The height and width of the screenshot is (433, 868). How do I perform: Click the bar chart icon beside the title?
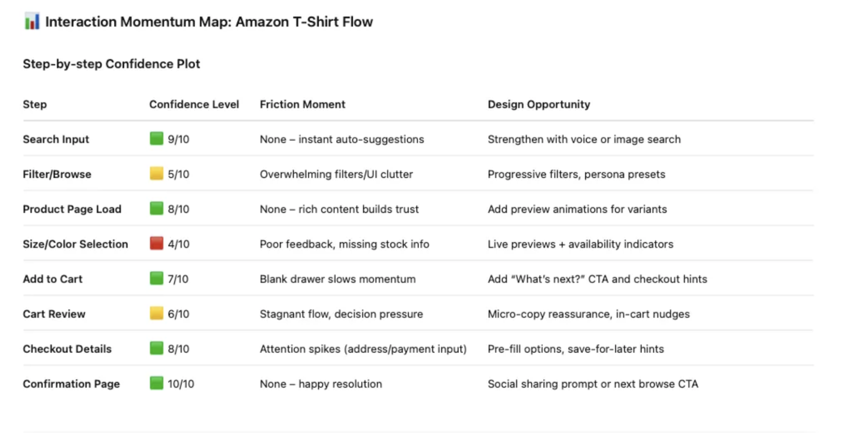click(32, 21)
